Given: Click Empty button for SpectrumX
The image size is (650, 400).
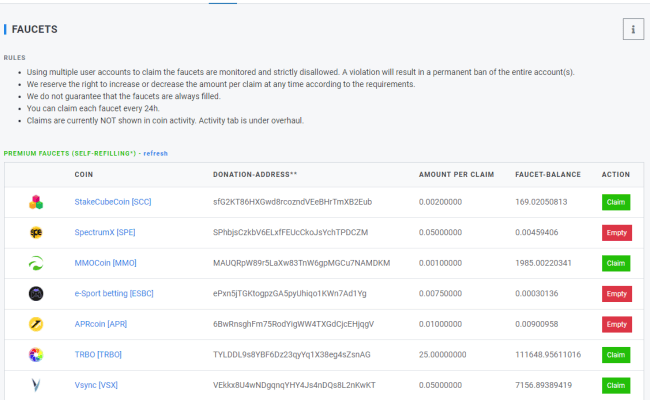Looking at the screenshot, I should [617, 233].
